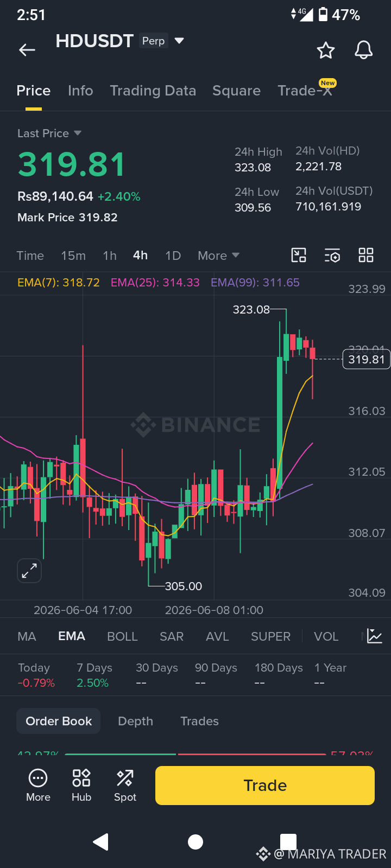Viewport: 391px width, 868px height.
Task: Tap the 24h High value 323.08
Action: pos(253,168)
